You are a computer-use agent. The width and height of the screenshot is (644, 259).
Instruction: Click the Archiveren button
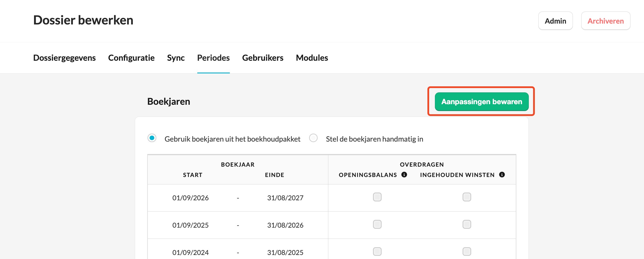click(x=605, y=21)
